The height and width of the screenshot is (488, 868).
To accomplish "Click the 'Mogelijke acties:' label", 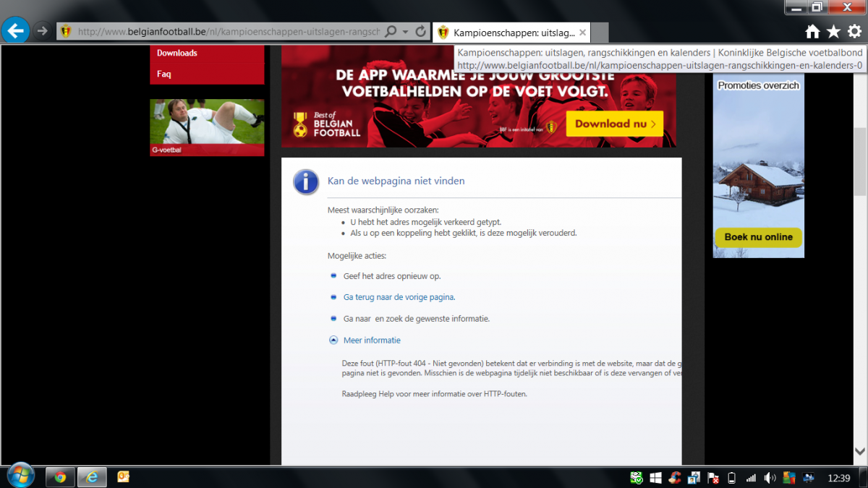I will click(x=357, y=256).
